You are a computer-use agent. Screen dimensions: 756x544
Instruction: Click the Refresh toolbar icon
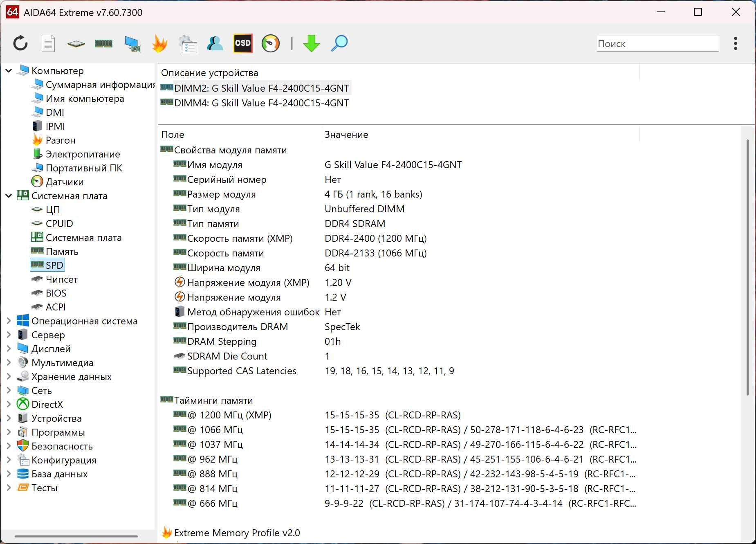point(20,43)
